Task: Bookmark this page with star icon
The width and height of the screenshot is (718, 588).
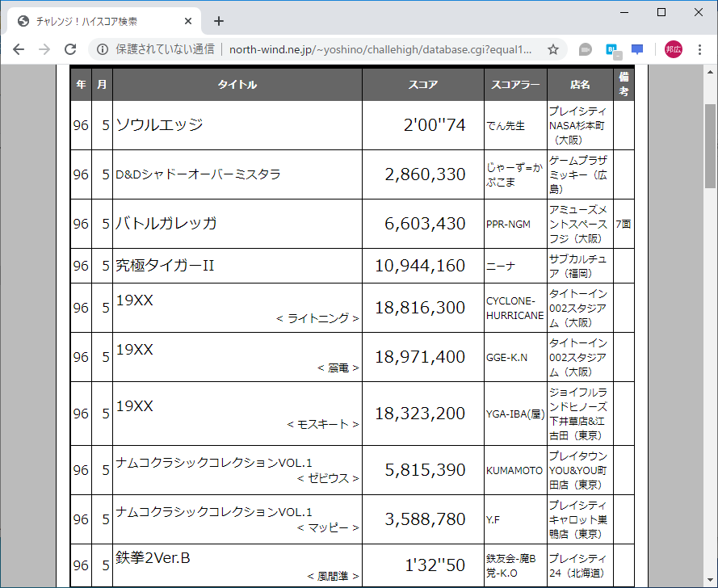Action: (x=553, y=49)
